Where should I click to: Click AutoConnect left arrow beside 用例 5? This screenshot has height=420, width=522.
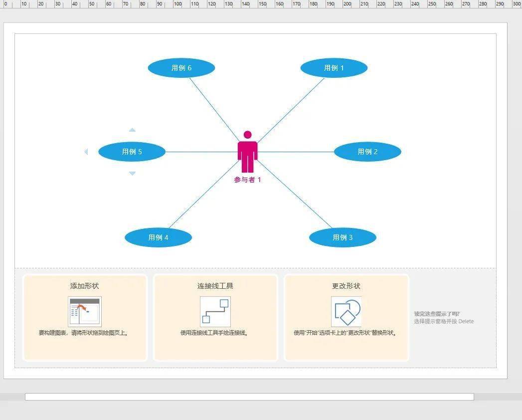pyautogui.click(x=86, y=152)
